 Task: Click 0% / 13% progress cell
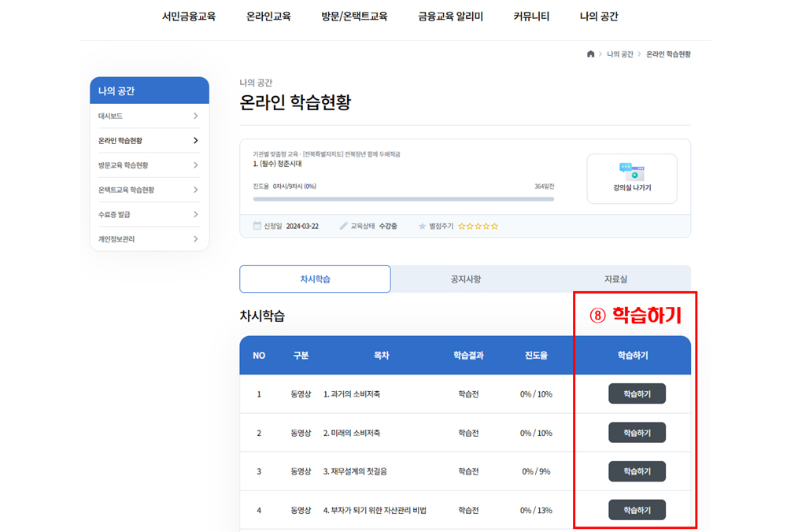(x=536, y=511)
